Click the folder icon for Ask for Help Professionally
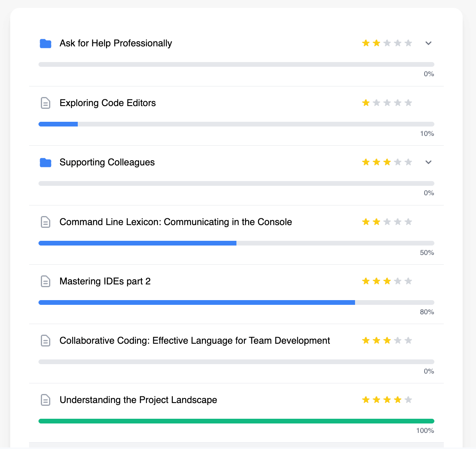This screenshot has height=449, width=476. 46,43
